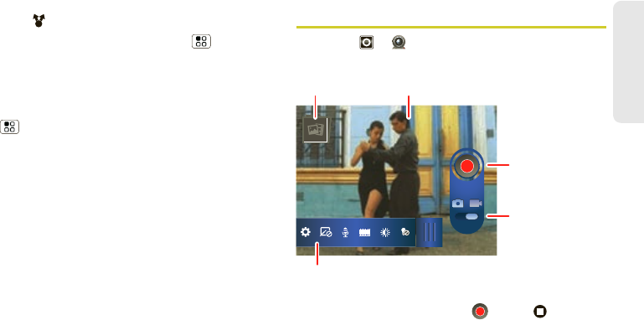Collapse the toolbar using the ridged handle
The height and width of the screenshot is (320, 644).
point(430,232)
